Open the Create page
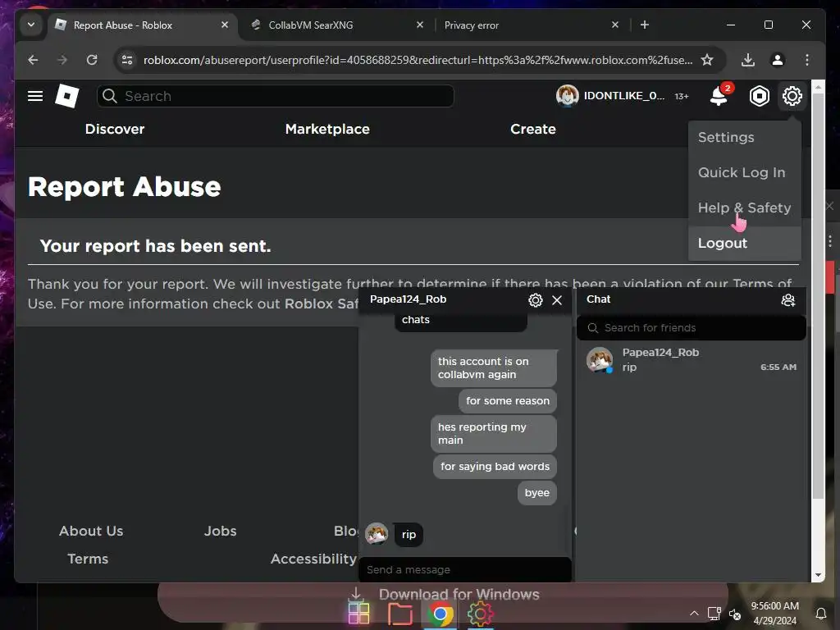 point(533,129)
